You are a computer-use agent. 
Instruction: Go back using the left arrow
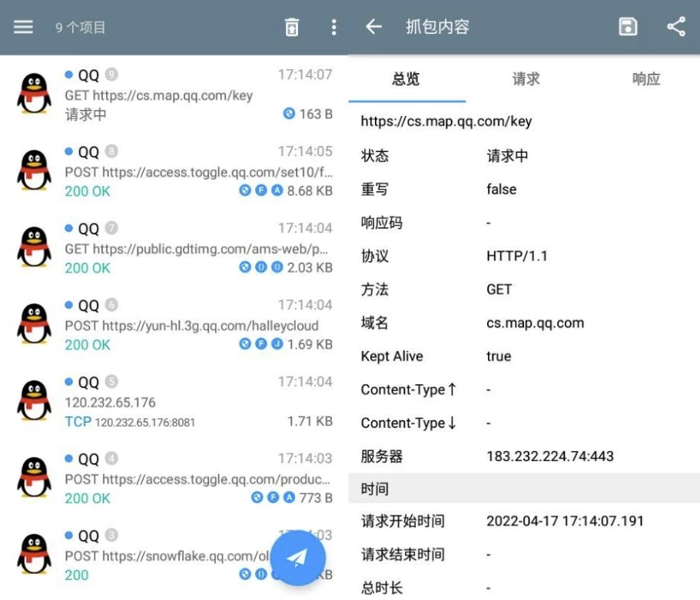[x=373, y=27]
